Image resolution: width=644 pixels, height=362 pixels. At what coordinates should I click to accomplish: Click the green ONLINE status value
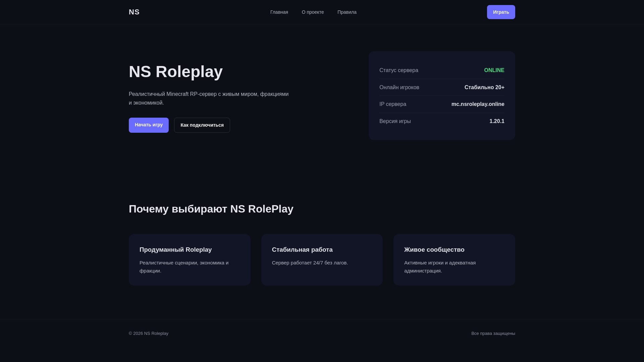[494, 70]
